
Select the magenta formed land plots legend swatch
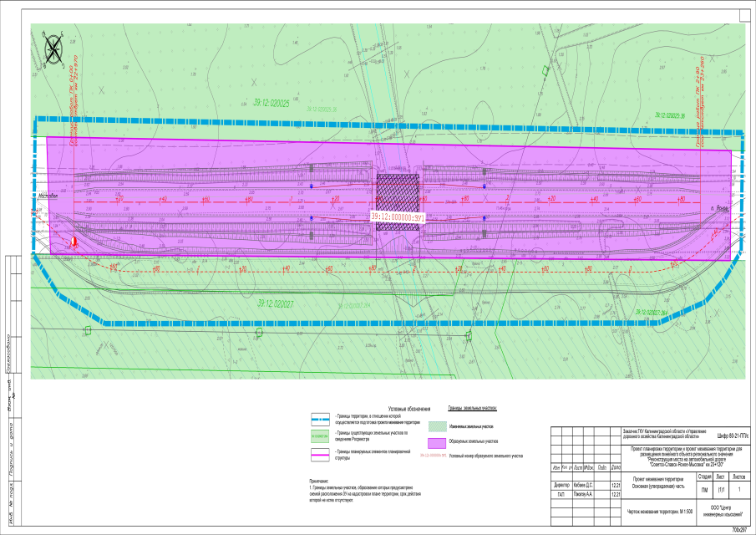tap(436, 442)
